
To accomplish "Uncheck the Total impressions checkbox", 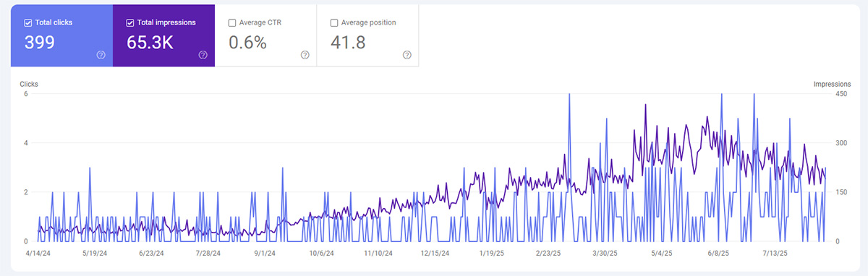I will point(130,22).
